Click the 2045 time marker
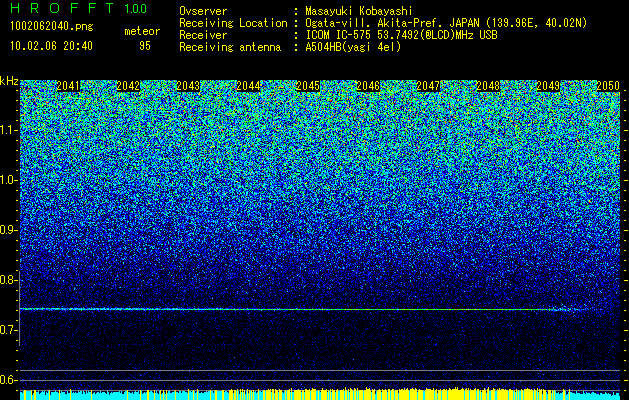This screenshot has width=629, height=400. click(308, 86)
